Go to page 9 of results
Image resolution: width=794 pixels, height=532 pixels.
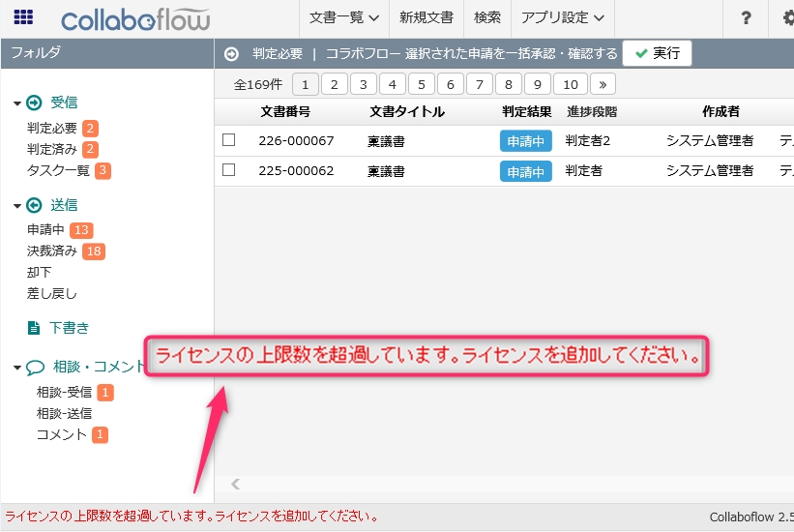[x=538, y=84]
